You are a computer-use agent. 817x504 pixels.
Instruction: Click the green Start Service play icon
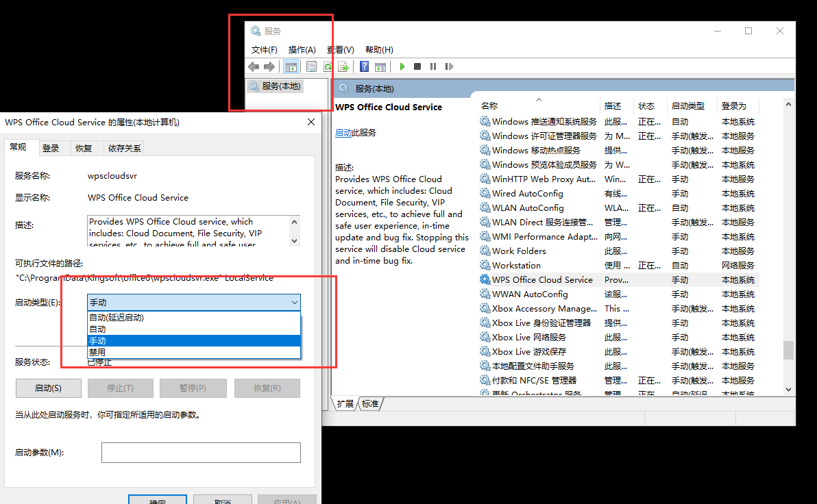(x=402, y=66)
